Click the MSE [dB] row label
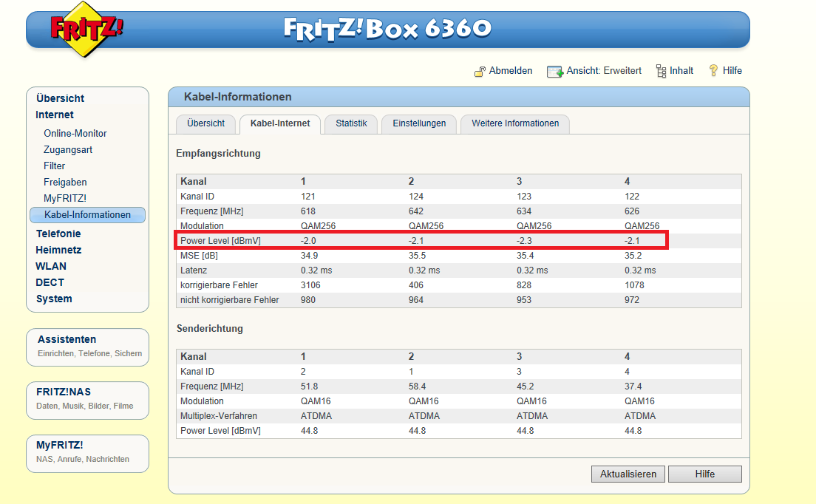 (x=199, y=256)
